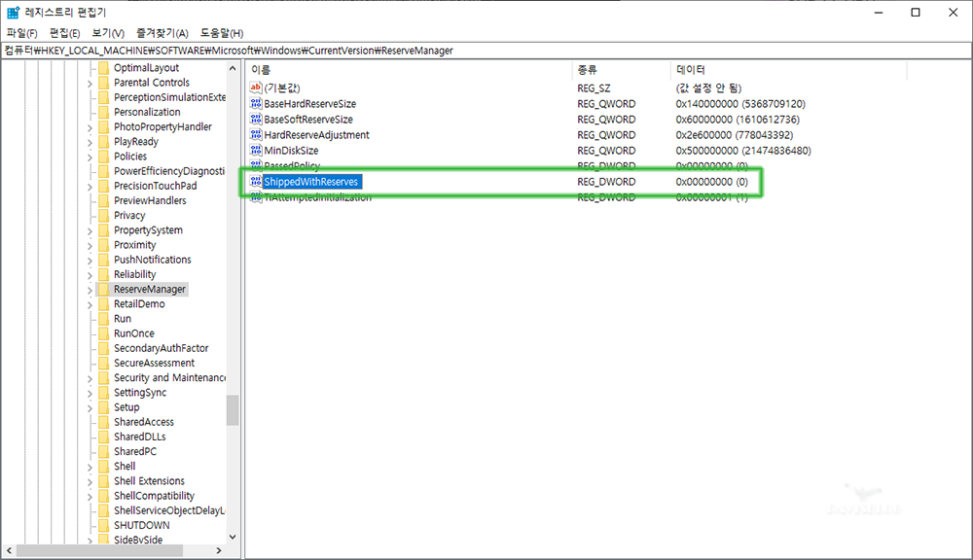
Task: Expand the Parental Controls tree node
Action: click(90, 83)
